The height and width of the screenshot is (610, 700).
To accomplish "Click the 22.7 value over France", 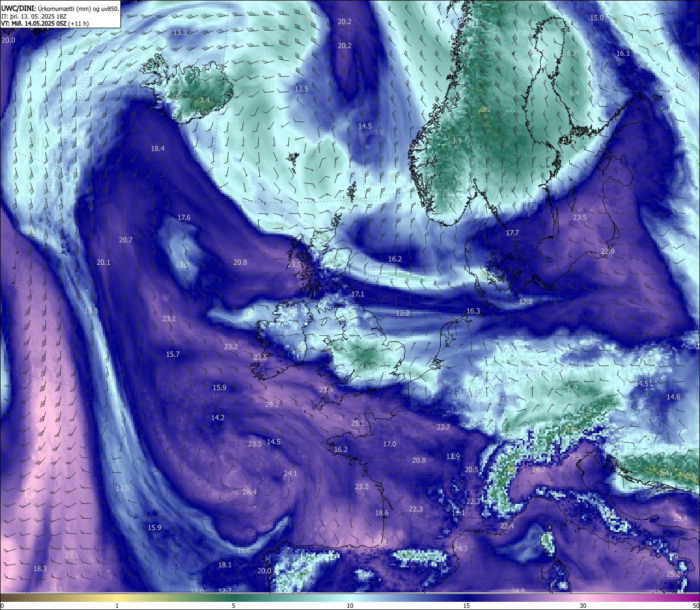I will point(444,427).
